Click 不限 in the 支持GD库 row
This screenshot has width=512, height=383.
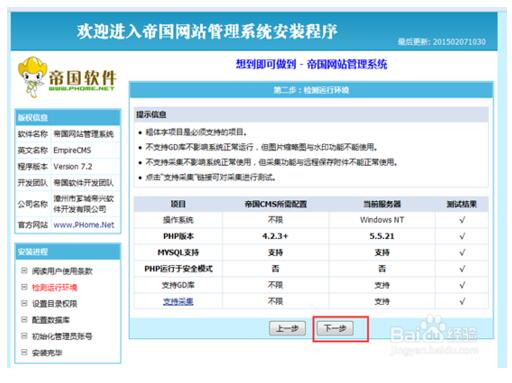point(275,285)
